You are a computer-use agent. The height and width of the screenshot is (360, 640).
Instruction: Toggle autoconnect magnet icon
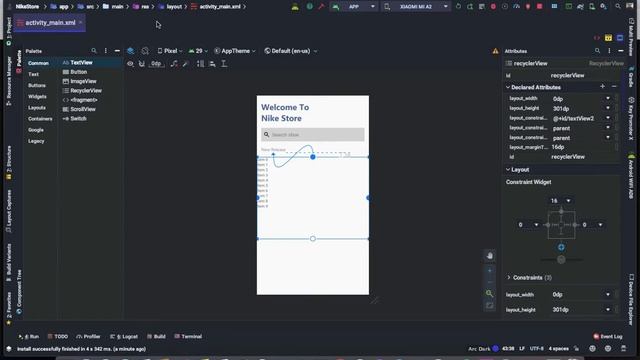coord(142,64)
